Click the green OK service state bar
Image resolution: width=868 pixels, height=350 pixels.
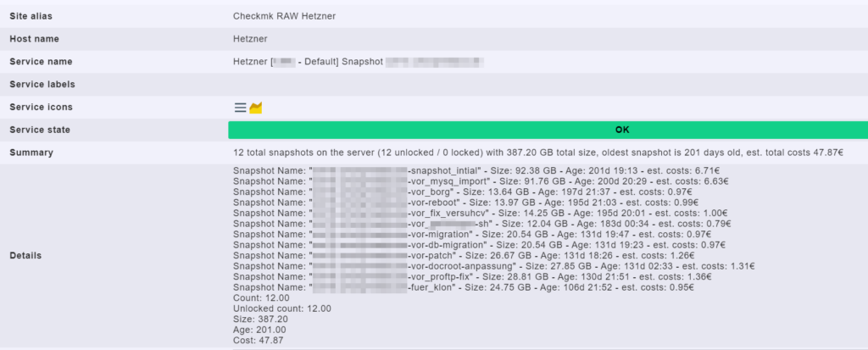pos(548,130)
